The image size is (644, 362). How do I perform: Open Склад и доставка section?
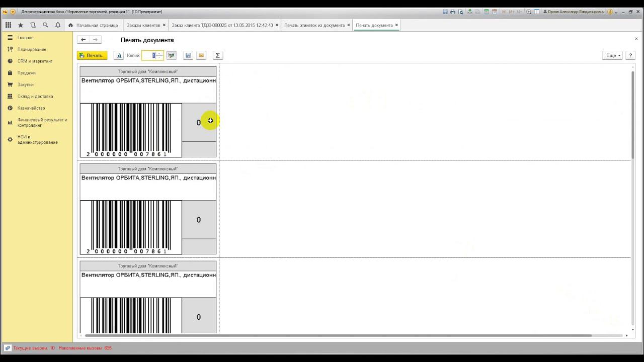click(35, 96)
